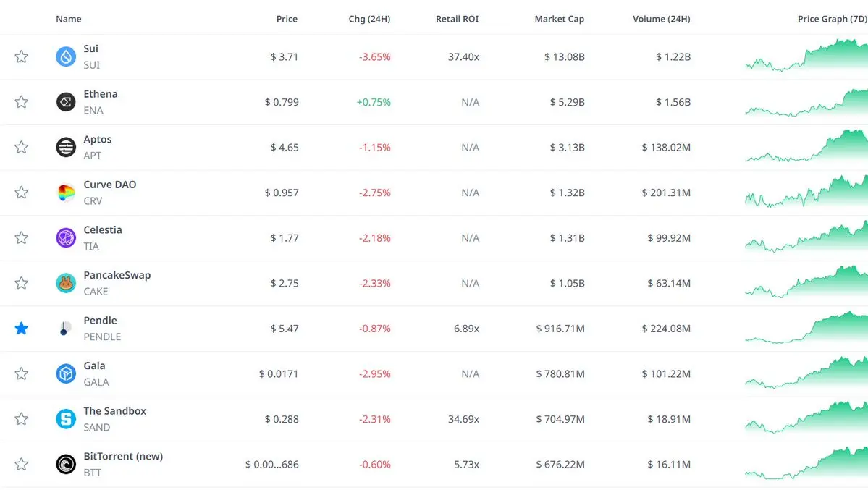
Task: Click Pendle market cap $ 916.71M
Action: (560, 329)
